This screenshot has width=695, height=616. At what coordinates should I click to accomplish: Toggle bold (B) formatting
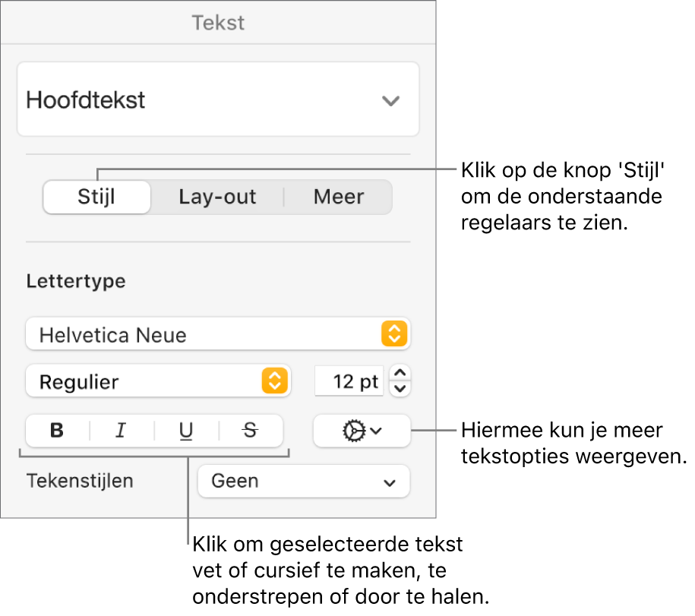[57, 431]
